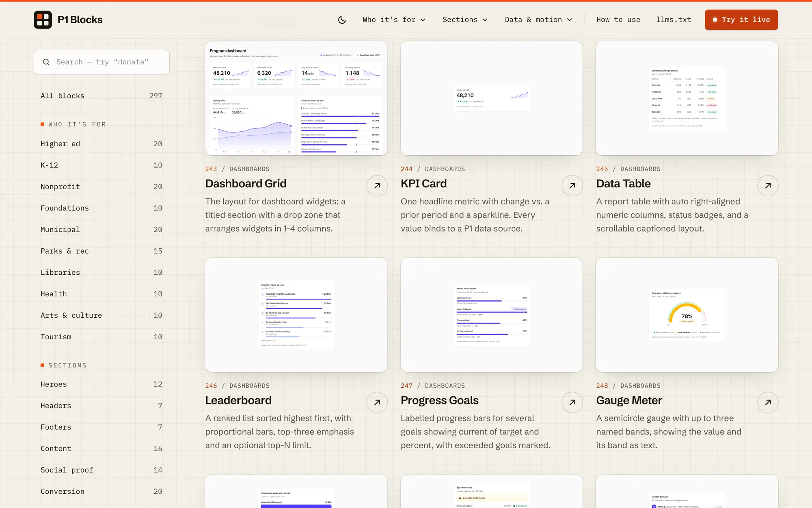Select All blocks filter
This screenshot has height=508, width=812.
(x=101, y=96)
